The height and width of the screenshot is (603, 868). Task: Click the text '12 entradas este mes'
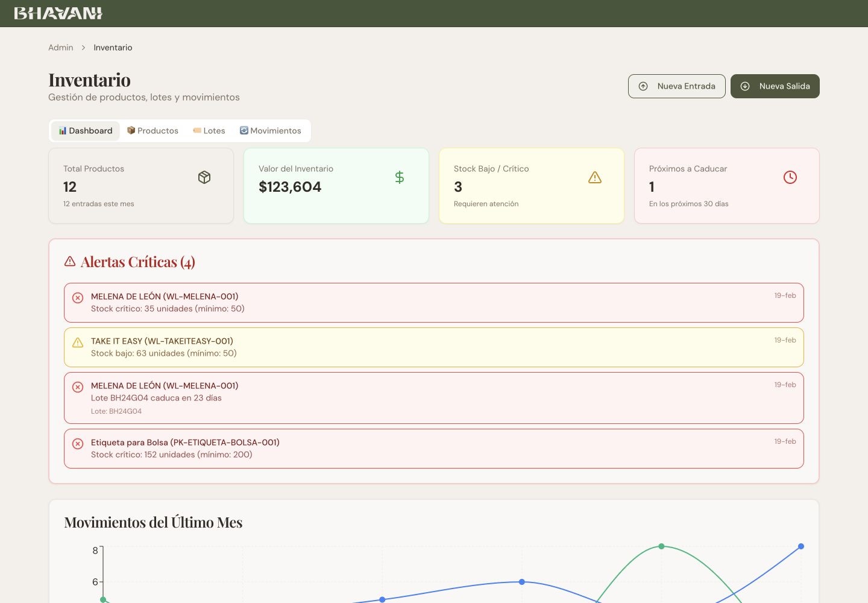99,204
